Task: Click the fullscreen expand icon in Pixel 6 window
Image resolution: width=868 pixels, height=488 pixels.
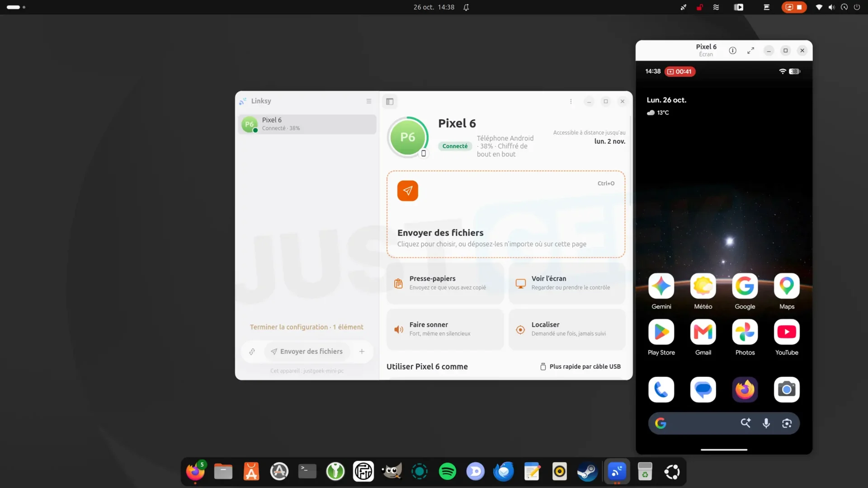Action: point(750,51)
